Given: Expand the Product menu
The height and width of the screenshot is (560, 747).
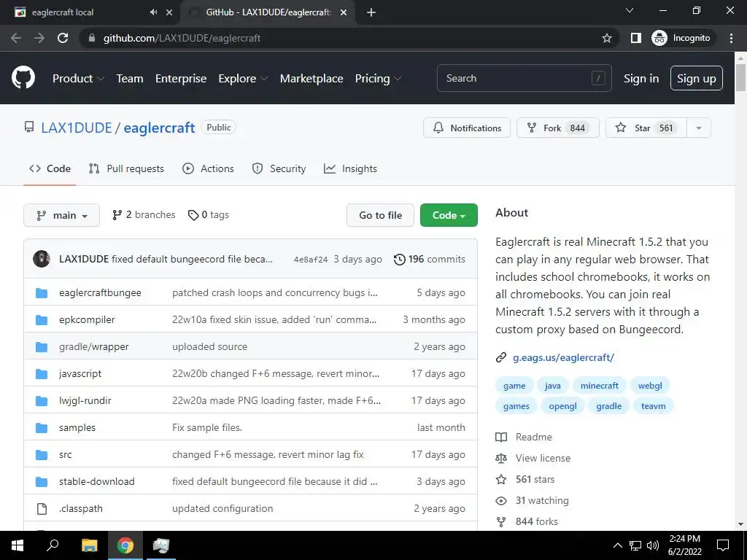Looking at the screenshot, I should coord(78,79).
